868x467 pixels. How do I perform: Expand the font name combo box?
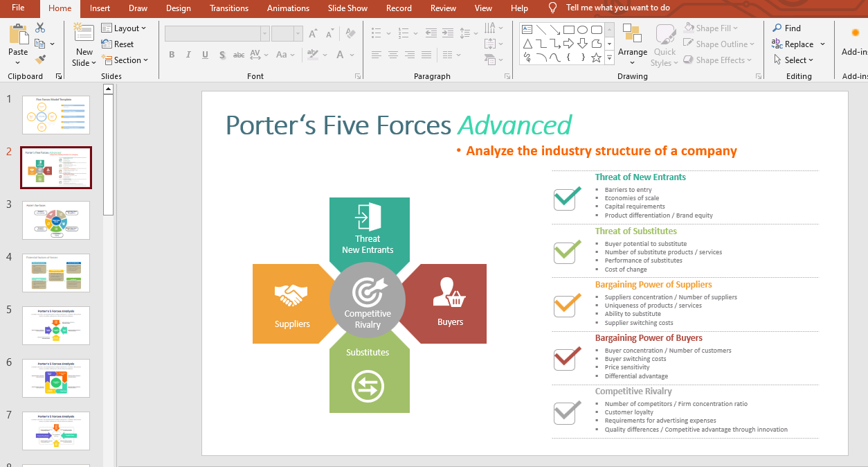(x=264, y=33)
